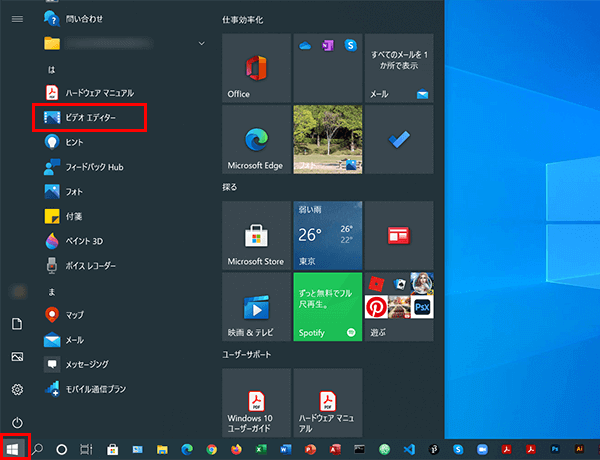
Task: Click the 探る group header
Action: tap(230, 187)
